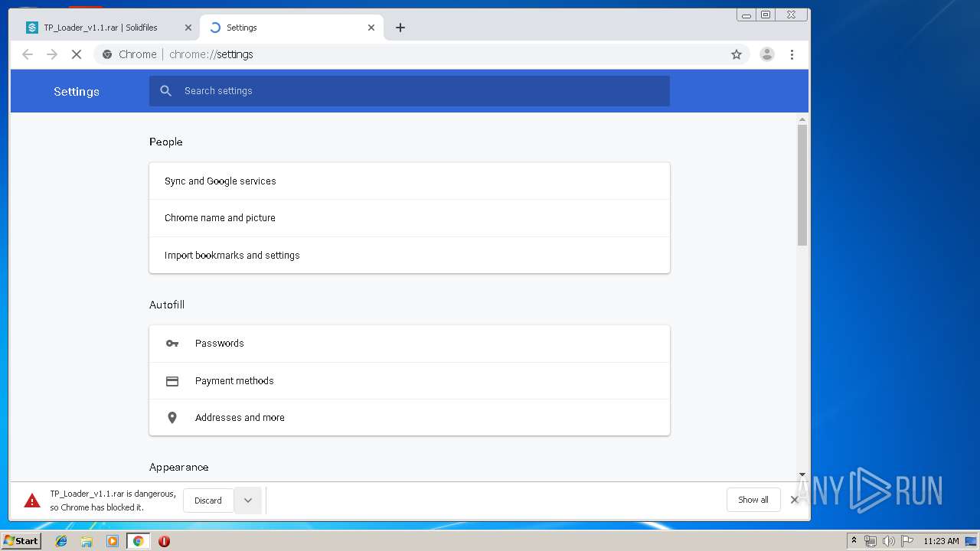Expand download options arrow next to Discard
Screen dimensions: 980x551
tap(248, 500)
